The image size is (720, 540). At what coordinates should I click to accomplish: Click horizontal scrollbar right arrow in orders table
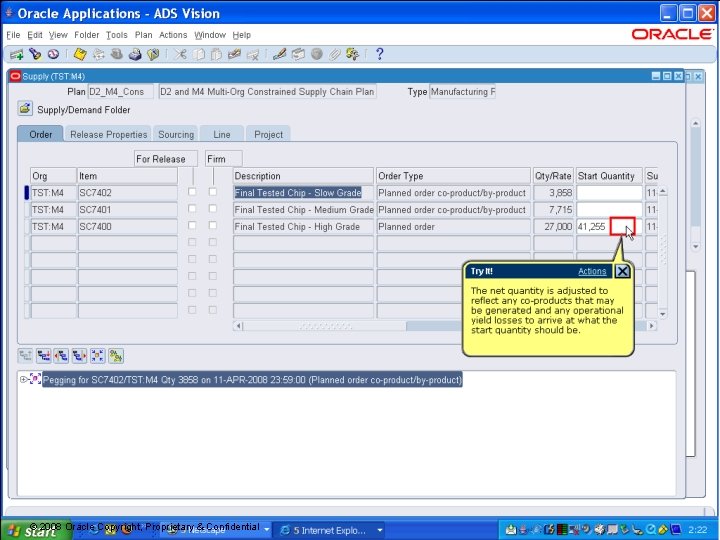[x=651, y=326]
